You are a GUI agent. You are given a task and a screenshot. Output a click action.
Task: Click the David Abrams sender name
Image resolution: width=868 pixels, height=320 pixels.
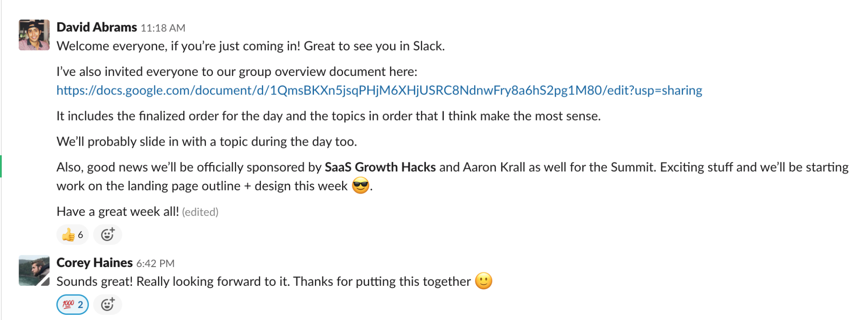coord(96,27)
